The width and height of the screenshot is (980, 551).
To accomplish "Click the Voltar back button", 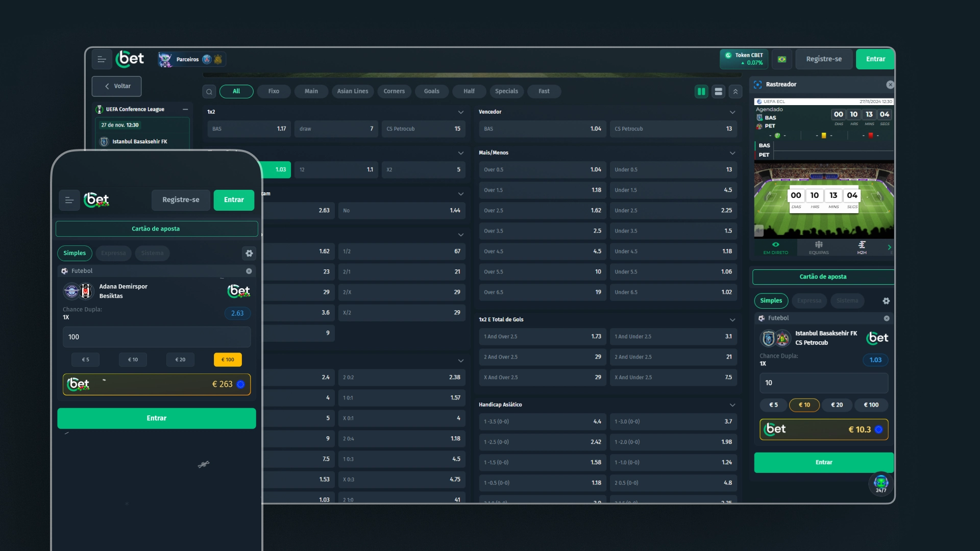I will click(x=117, y=86).
